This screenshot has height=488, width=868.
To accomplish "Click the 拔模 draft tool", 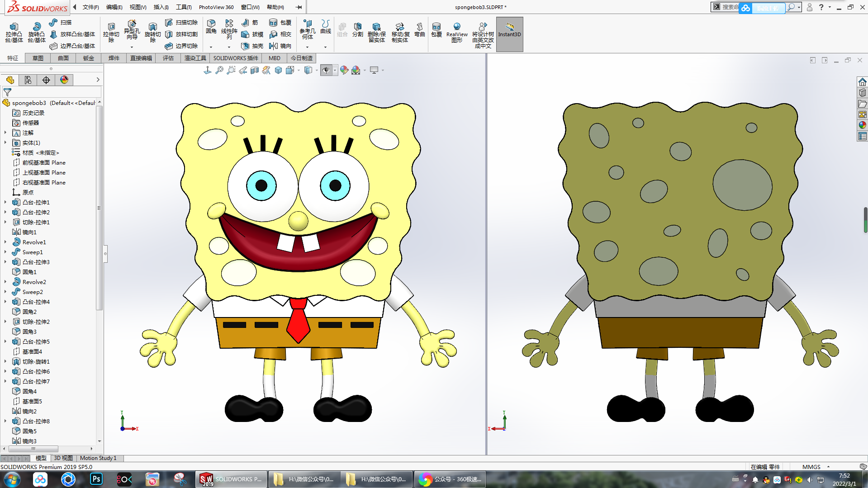I will point(252,34).
